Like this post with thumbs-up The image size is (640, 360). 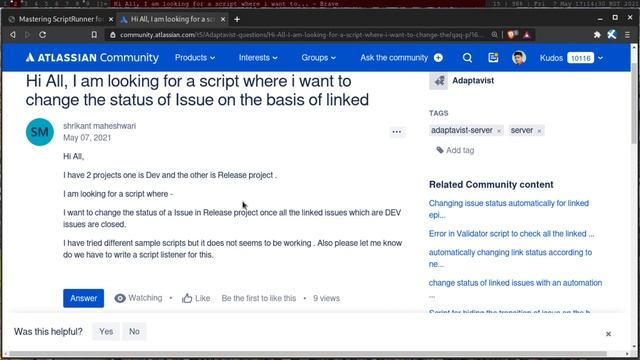pyautogui.click(x=196, y=298)
